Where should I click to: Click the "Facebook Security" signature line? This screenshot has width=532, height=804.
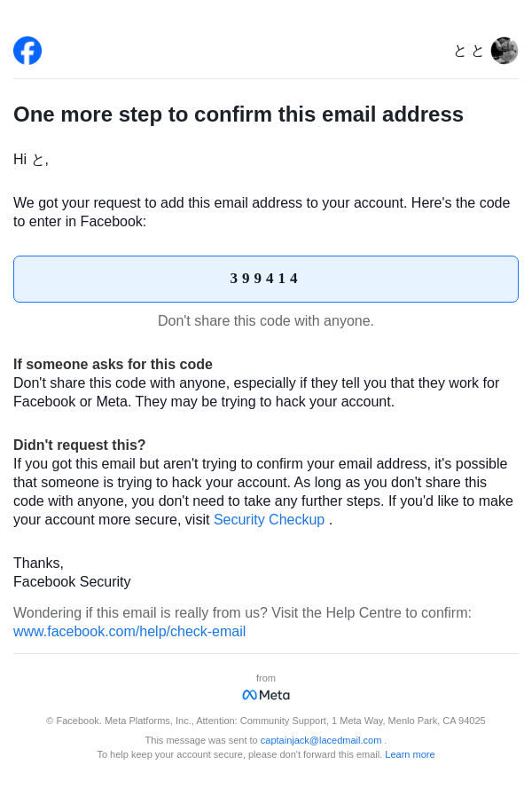point(72,582)
